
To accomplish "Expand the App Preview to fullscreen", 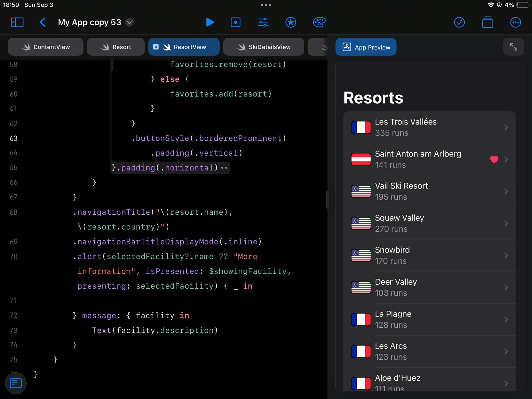I will point(513,47).
